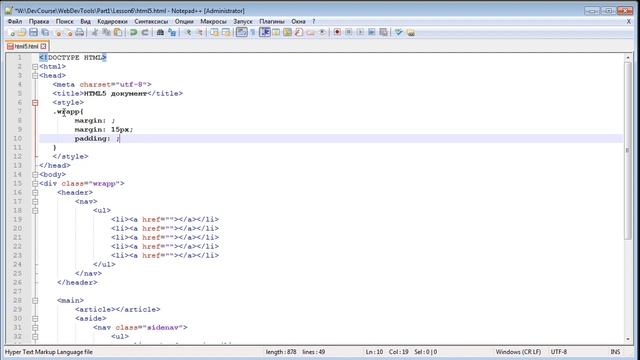Open the Function List toolbar icon

[x=299, y=32]
